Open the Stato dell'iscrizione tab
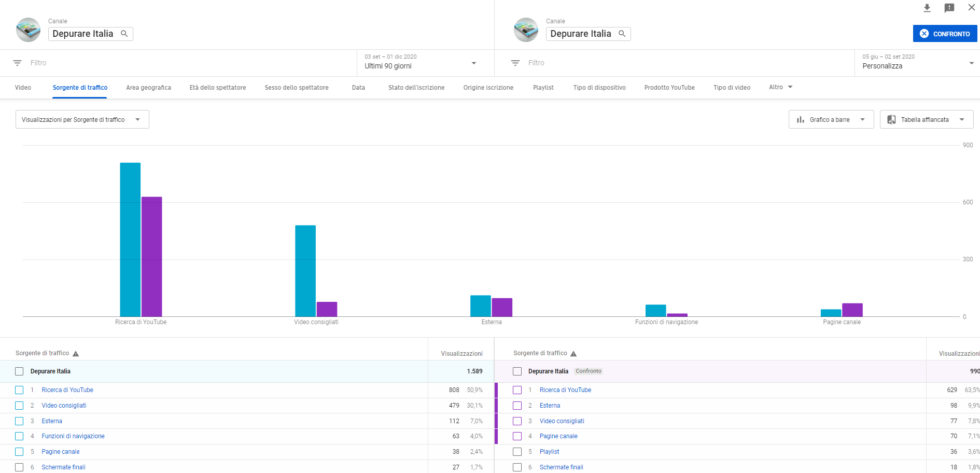Image resolution: width=980 pixels, height=473 pixels. (416, 88)
